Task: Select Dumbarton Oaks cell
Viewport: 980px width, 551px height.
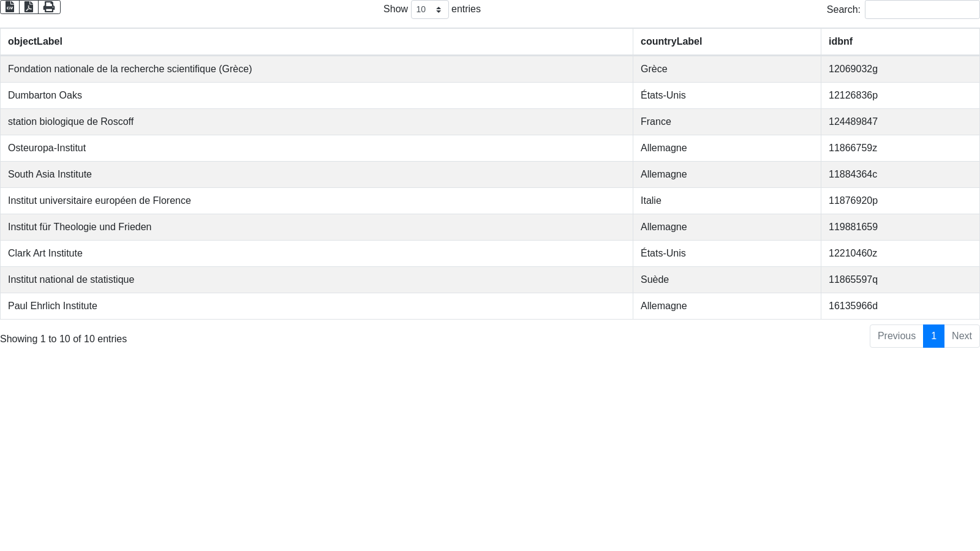Action: 317,96
